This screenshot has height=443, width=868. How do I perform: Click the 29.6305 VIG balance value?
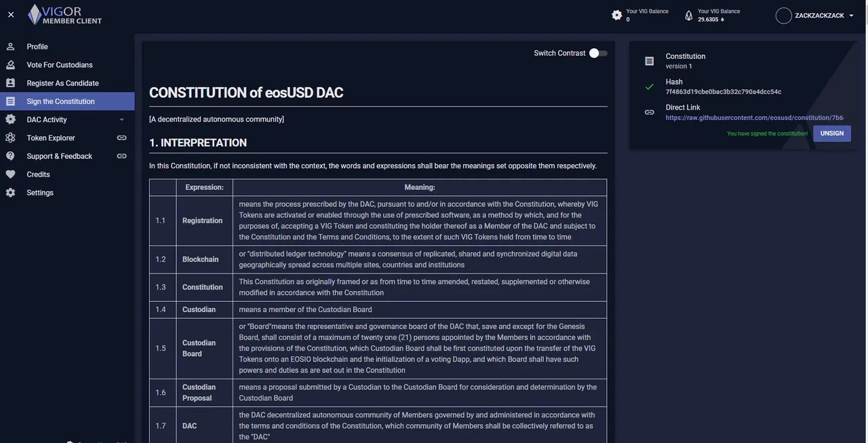pos(708,20)
